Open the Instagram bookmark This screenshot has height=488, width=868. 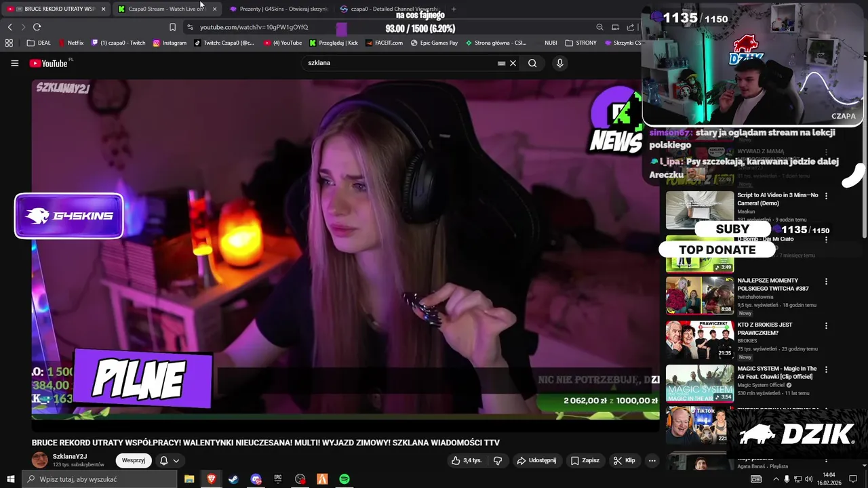click(170, 43)
